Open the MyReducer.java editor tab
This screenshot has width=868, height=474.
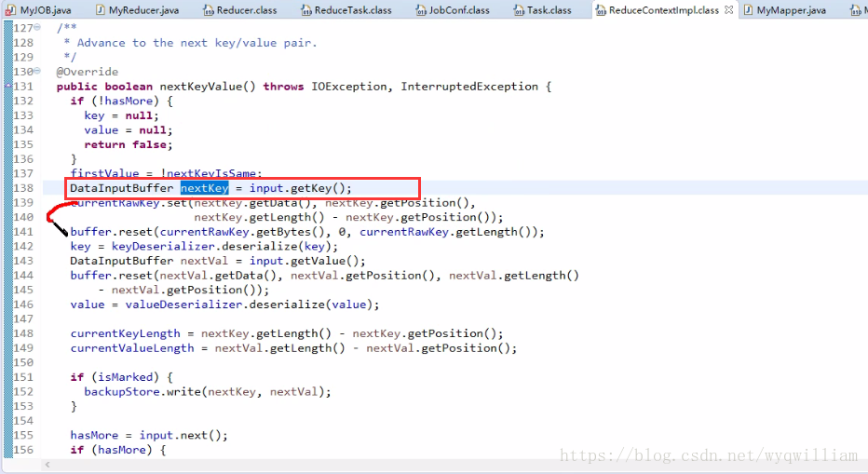(x=137, y=10)
